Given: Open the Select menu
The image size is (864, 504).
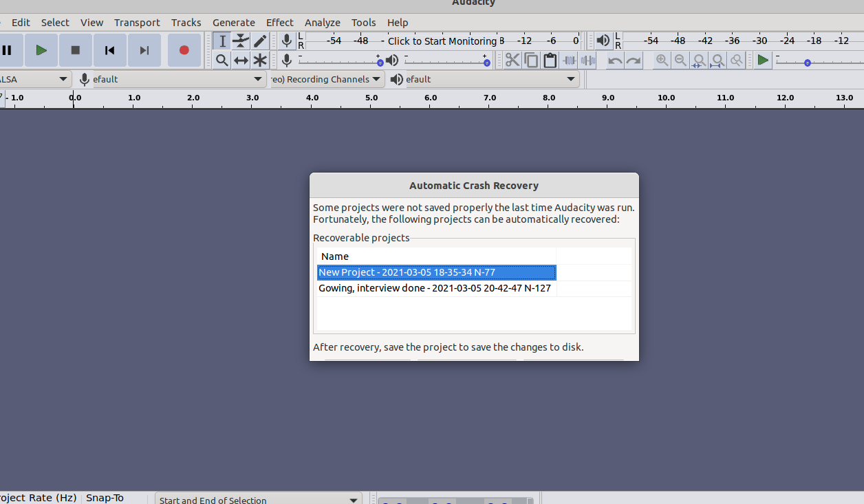Looking at the screenshot, I should click(55, 23).
